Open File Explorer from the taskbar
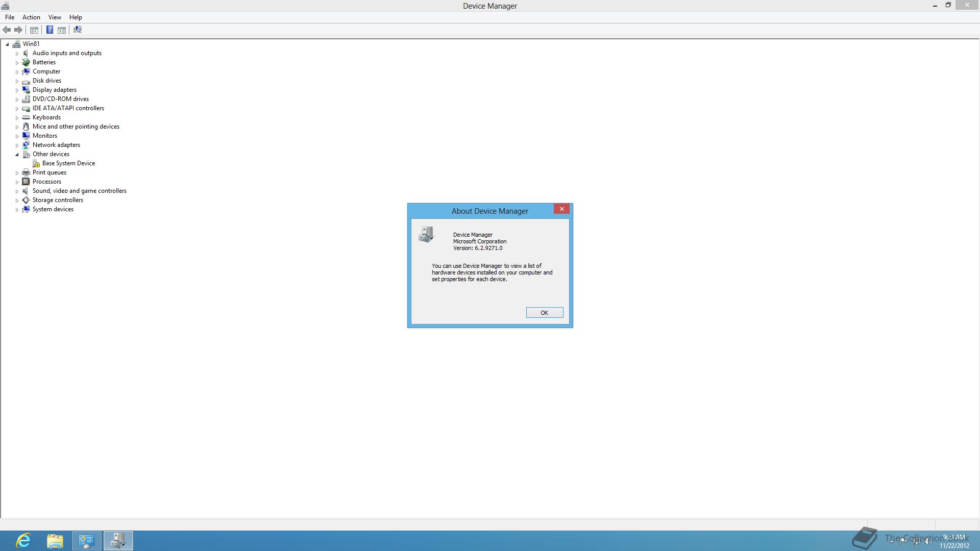The width and height of the screenshot is (980, 551). [x=55, y=541]
